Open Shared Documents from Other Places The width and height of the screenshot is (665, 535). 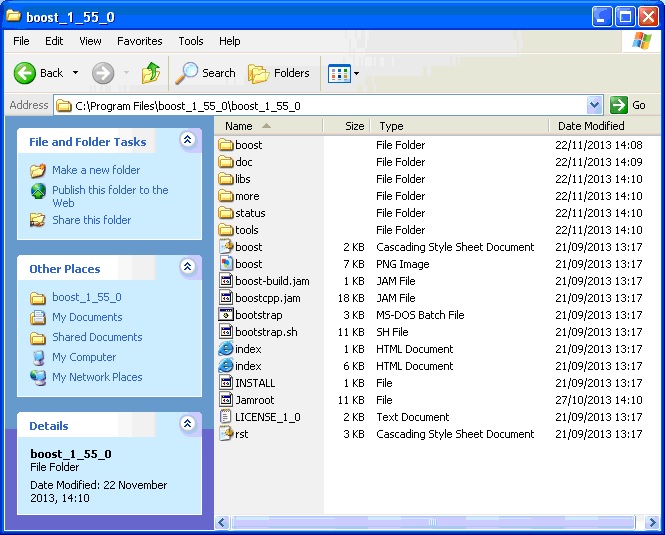click(x=97, y=337)
